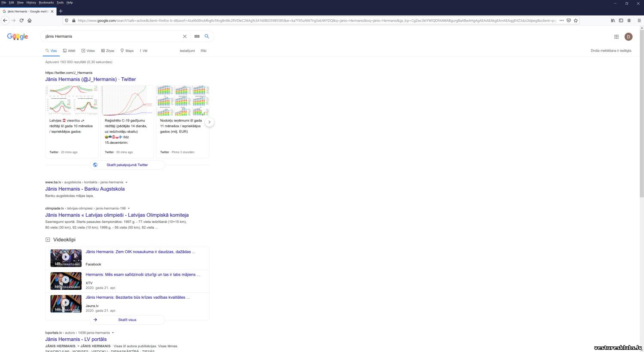Open the on-screen keyboard input tool
The image size is (644, 352).
197,36
